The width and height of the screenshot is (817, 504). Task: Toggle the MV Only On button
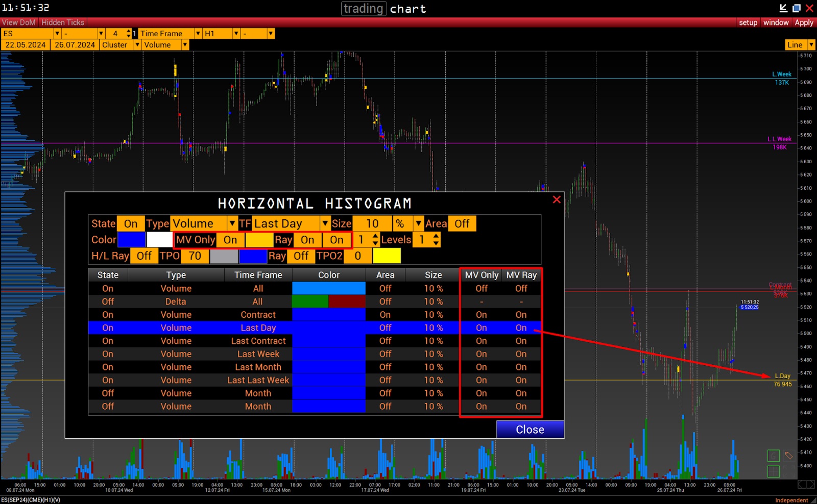pyautogui.click(x=230, y=240)
